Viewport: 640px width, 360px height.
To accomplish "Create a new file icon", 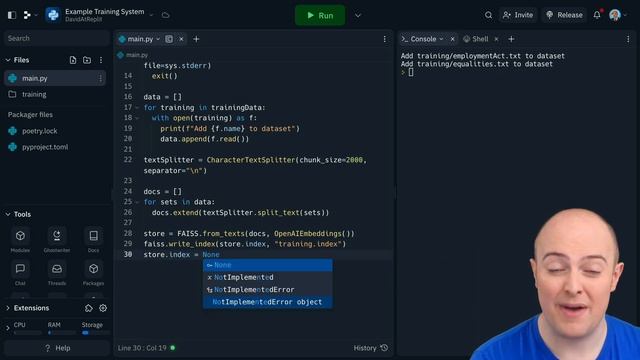I will pyautogui.click(x=73, y=60).
